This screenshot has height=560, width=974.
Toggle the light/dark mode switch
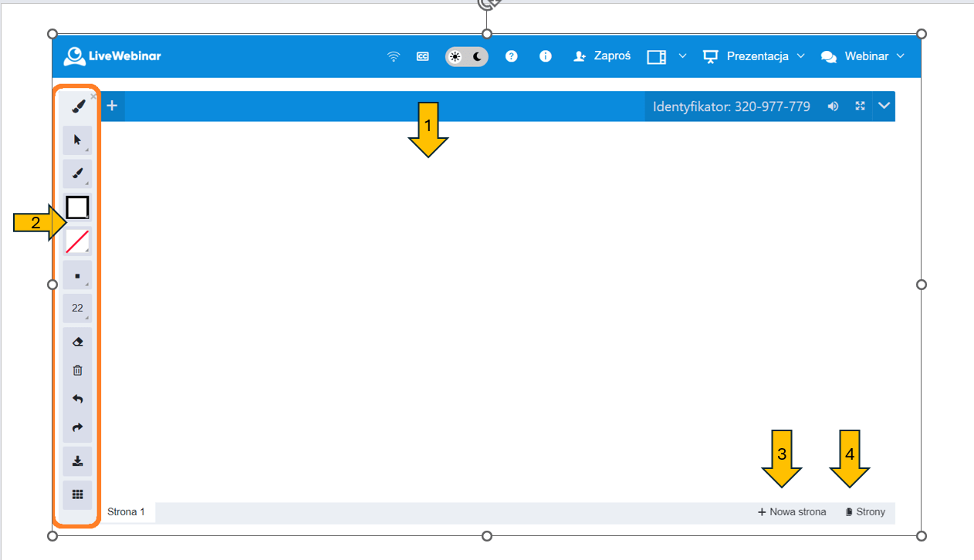point(466,56)
